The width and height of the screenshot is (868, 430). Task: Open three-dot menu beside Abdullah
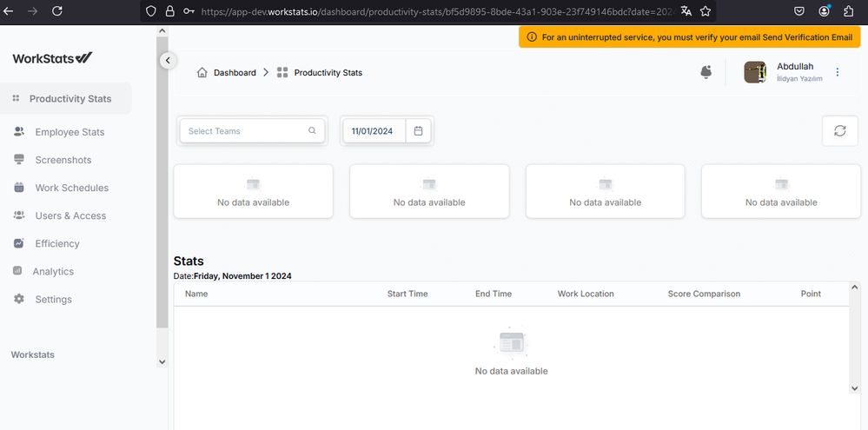[837, 72]
